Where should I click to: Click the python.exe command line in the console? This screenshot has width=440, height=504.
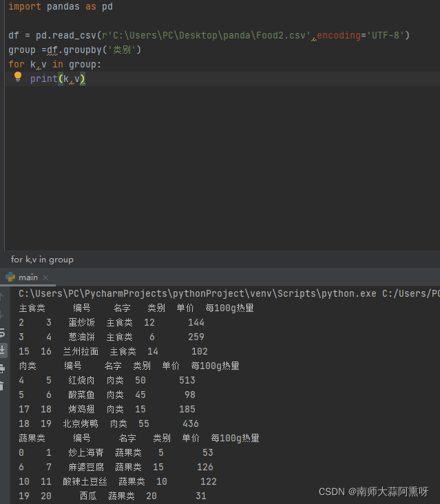coord(229,293)
